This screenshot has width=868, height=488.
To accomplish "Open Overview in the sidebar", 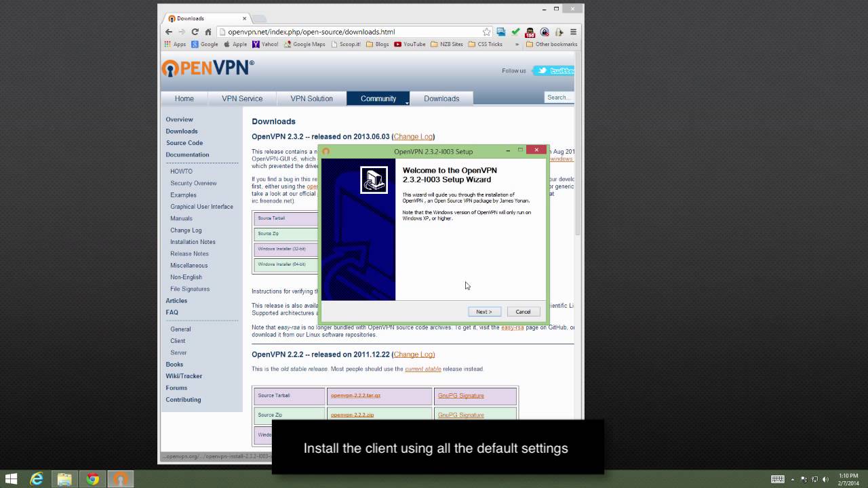I will [179, 119].
